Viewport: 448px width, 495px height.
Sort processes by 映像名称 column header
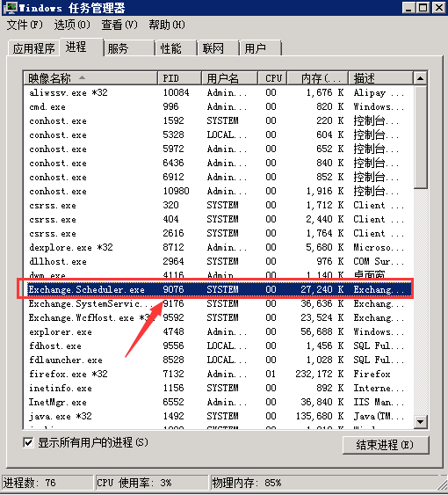pyautogui.click(x=90, y=78)
